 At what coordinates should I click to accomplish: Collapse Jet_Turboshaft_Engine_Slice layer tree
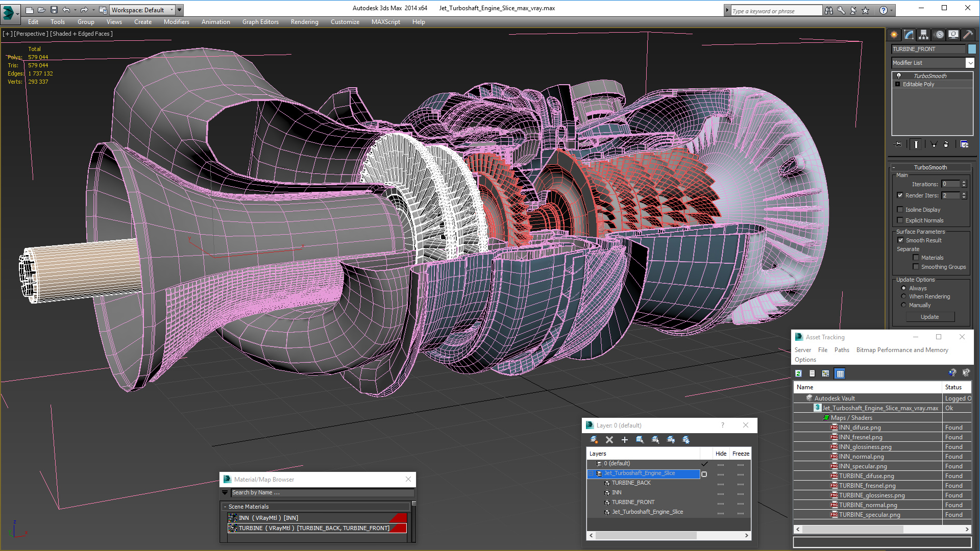click(x=591, y=473)
